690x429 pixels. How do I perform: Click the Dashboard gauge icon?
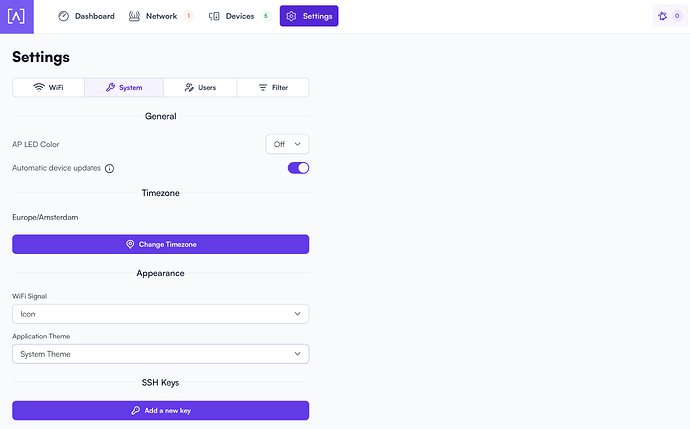(63, 16)
